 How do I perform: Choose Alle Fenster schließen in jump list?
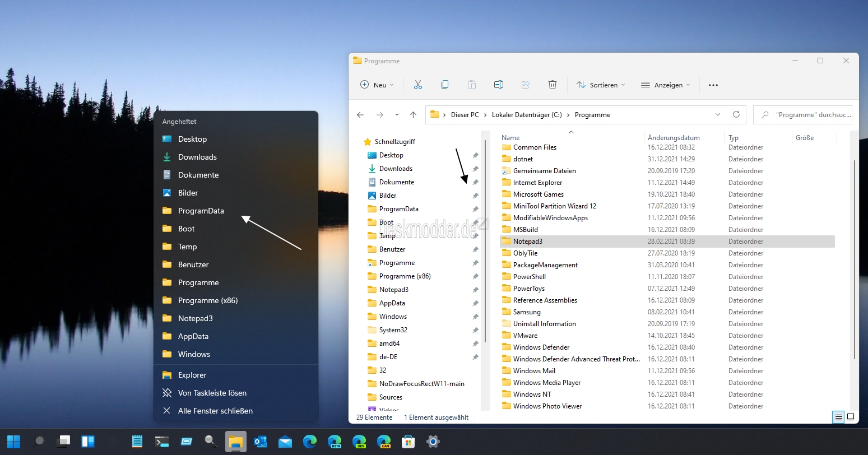point(236,411)
